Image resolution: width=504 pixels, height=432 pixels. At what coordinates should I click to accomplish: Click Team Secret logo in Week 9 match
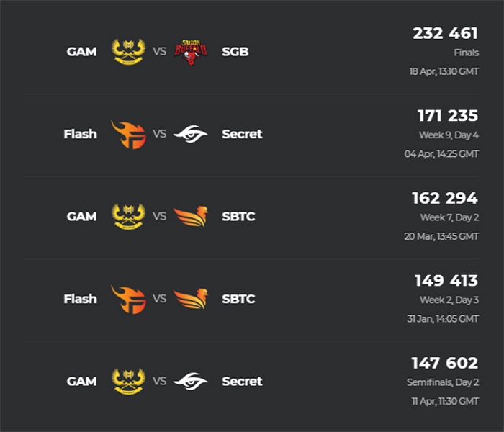tap(191, 134)
